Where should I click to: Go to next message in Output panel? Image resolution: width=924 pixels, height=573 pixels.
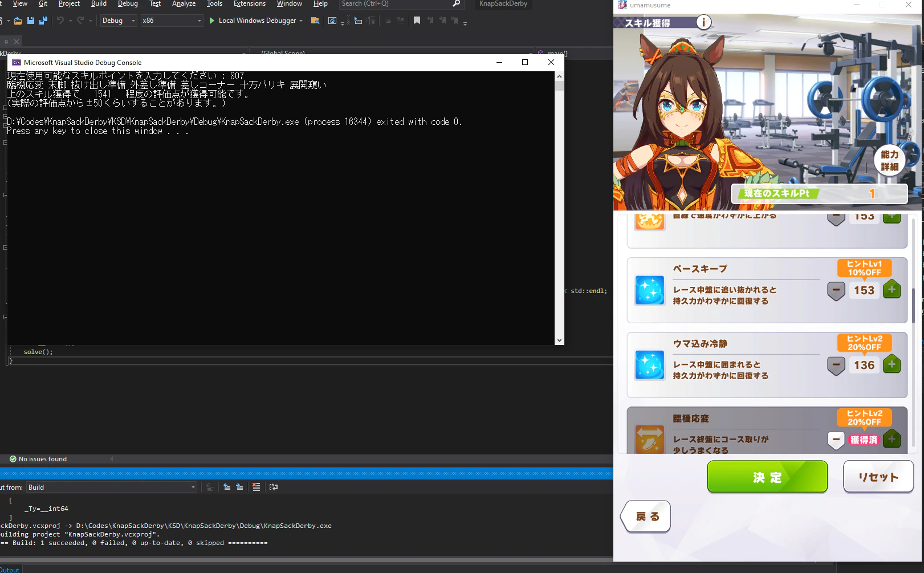pos(239,487)
